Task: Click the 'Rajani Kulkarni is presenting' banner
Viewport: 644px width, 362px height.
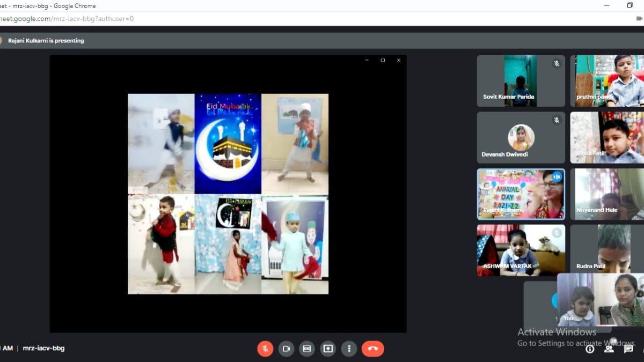Action: point(46,40)
